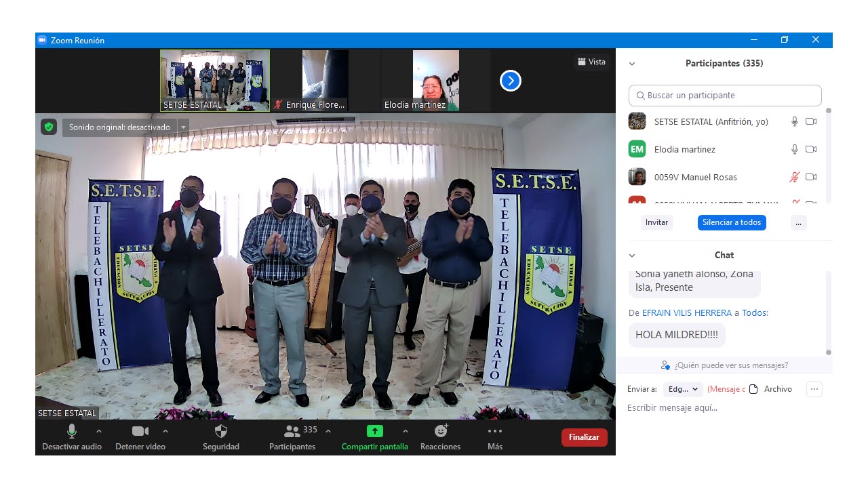
Task: Click the Zoom logo in title bar
Action: [42, 40]
